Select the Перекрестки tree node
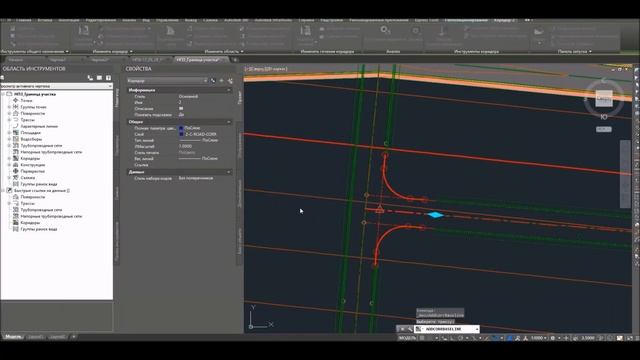 click(33, 171)
